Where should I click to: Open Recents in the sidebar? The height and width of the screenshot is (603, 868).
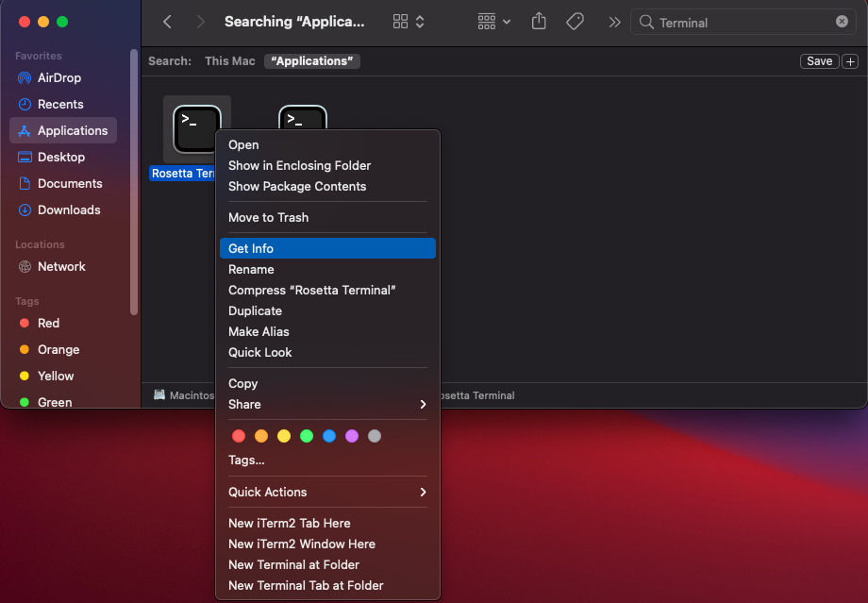coord(63,104)
